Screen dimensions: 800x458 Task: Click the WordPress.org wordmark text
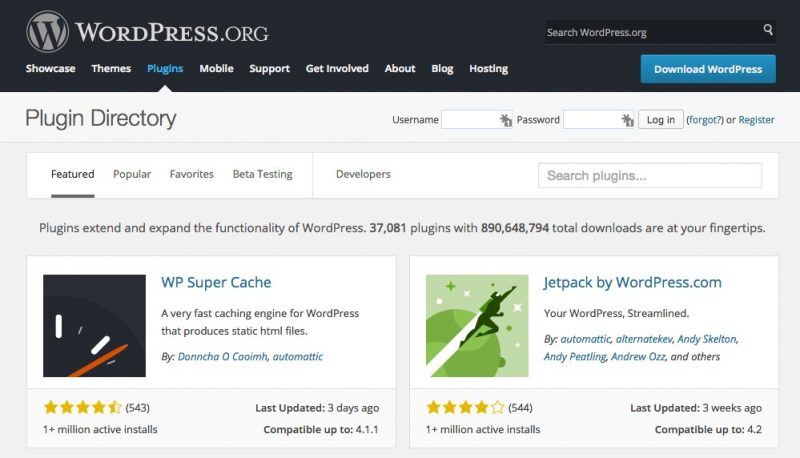(172, 33)
